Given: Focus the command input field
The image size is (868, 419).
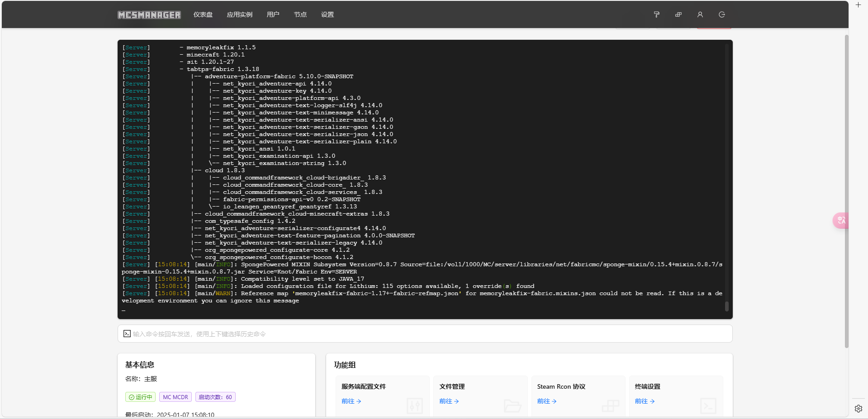Looking at the screenshot, I should tap(425, 334).
